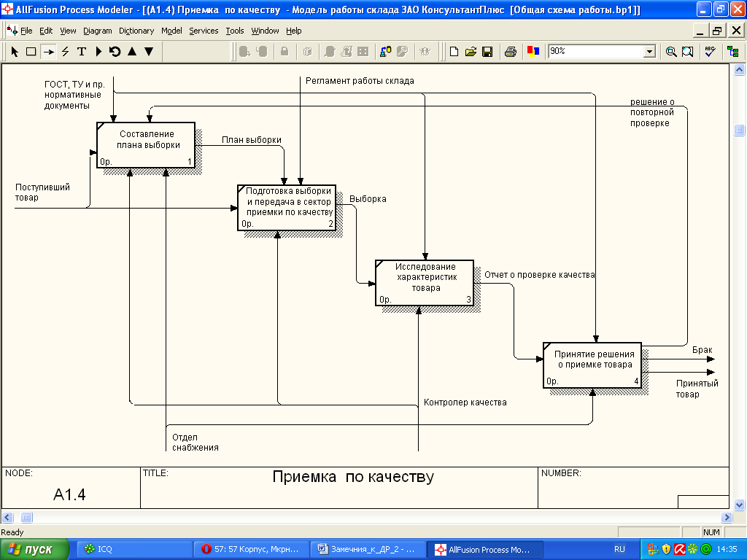
Task: Click the arrow label Контролер качества
Action: click(465, 402)
